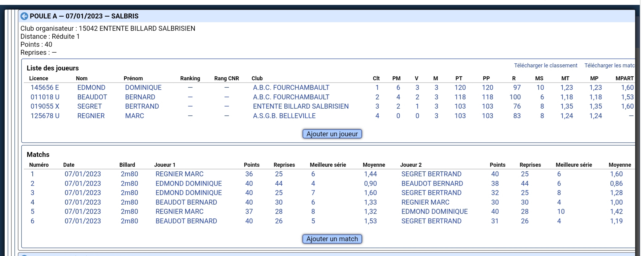
Task: Select licence 145656 E in the player list
Action: (x=45, y=88)
